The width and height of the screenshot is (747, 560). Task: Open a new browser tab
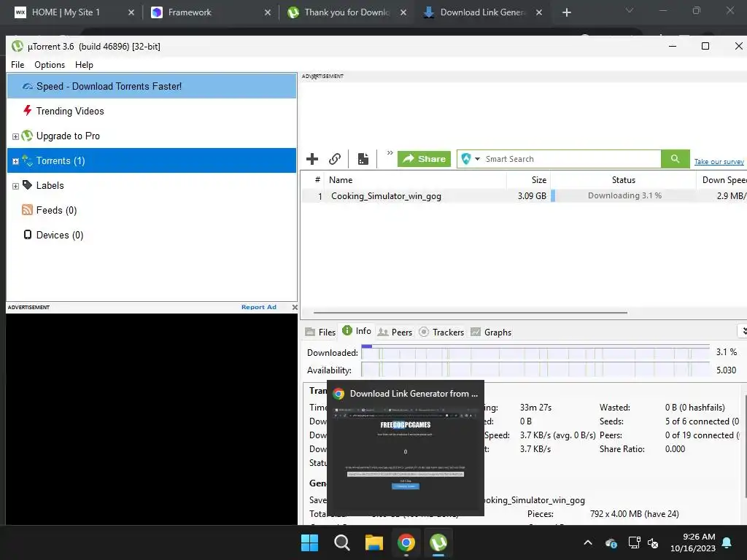[x=566, y=12]
